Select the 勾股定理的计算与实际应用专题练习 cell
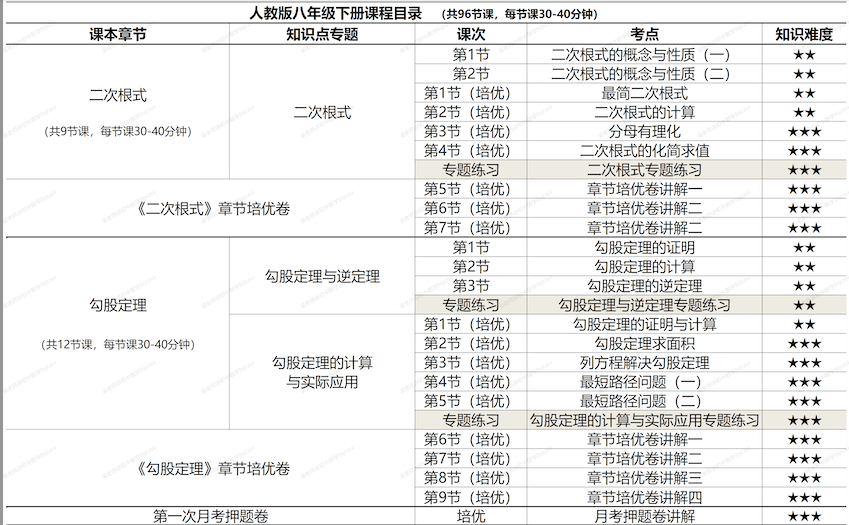The image size is (849, 525). point(644,421)
